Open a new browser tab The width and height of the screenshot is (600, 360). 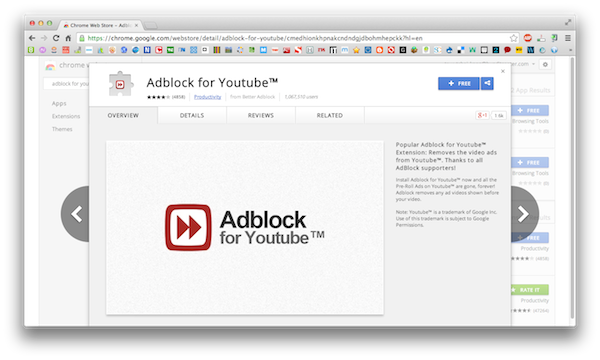point(151,26)
